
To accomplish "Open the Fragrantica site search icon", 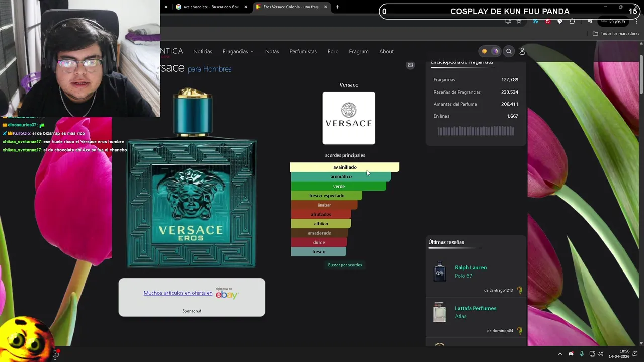I will pyautogui.click(x=509, y=51).
